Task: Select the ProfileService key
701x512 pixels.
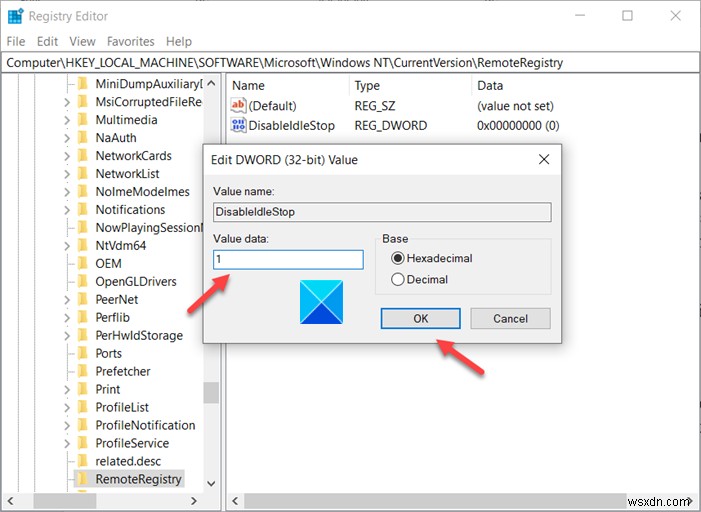Action: point(132,443)
